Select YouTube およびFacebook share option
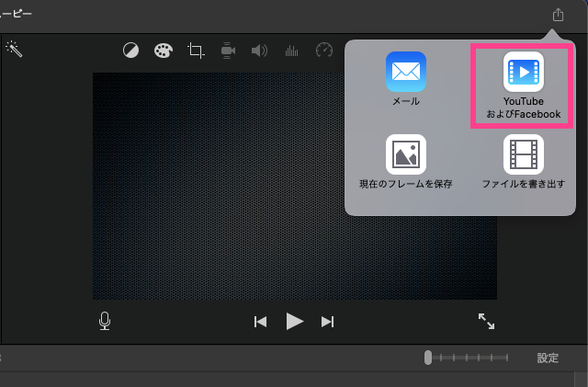The height and width of the screenshot is (387, 588). click(523, 85)
